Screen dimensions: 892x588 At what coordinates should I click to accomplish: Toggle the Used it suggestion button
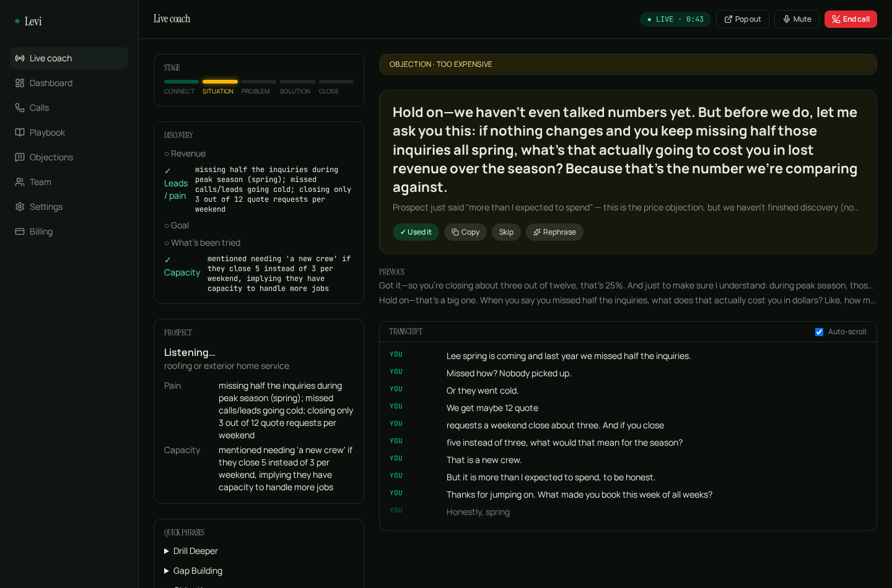coord(416,232)
